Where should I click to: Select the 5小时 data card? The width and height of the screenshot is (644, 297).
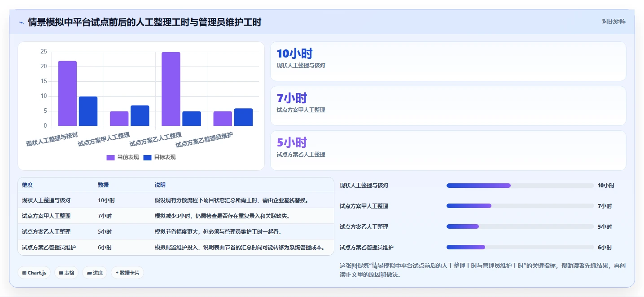click(448, 151)
